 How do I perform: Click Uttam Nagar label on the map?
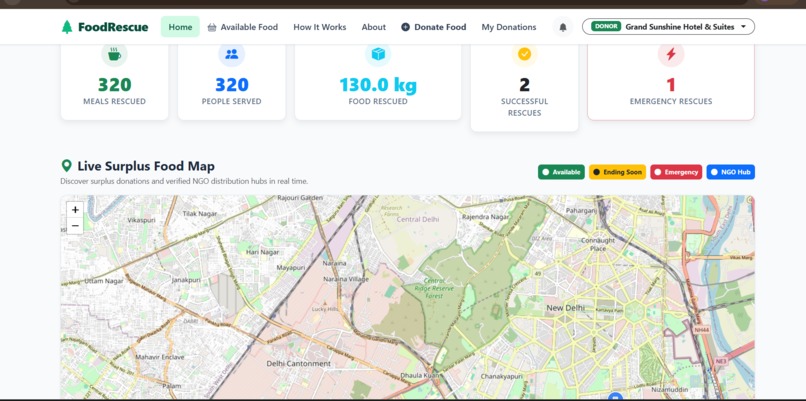click(x=104, y=281)
